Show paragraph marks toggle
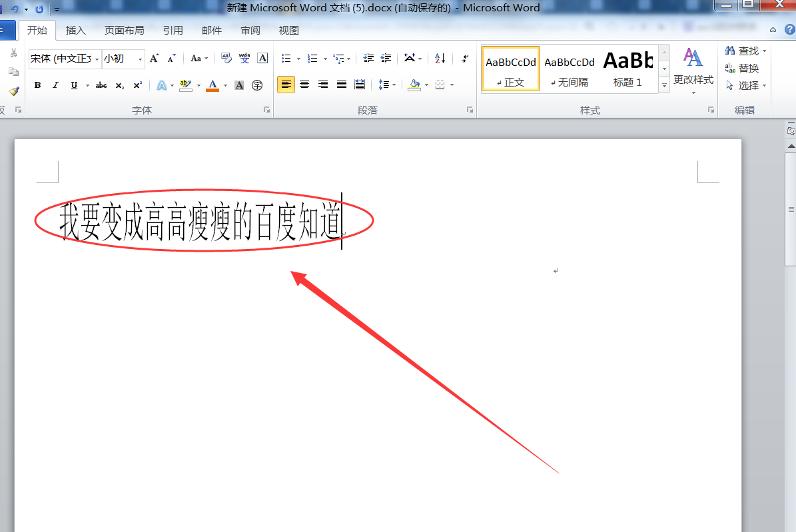 pyautogui.click(x=465, y=59)
